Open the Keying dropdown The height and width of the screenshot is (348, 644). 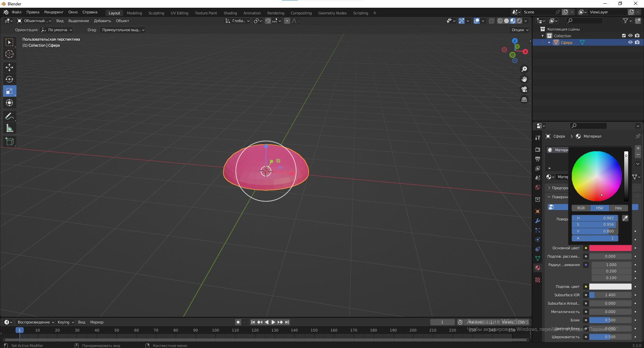[x=66, y=322]
